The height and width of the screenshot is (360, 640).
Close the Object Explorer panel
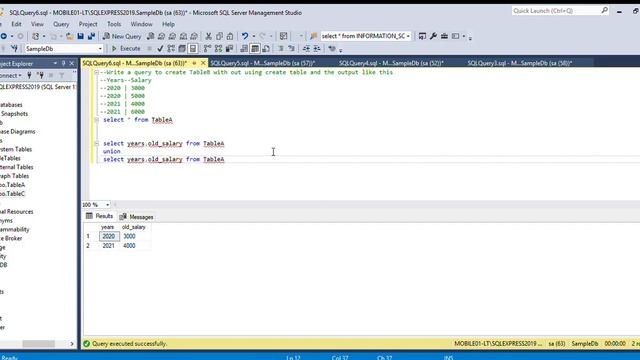tap(71, 64)
